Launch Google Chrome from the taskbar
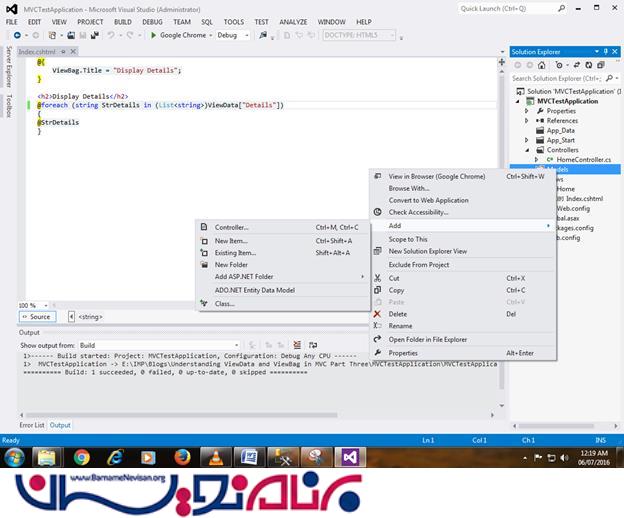Screen dimensions: 624x518 [x=82, y=457]
